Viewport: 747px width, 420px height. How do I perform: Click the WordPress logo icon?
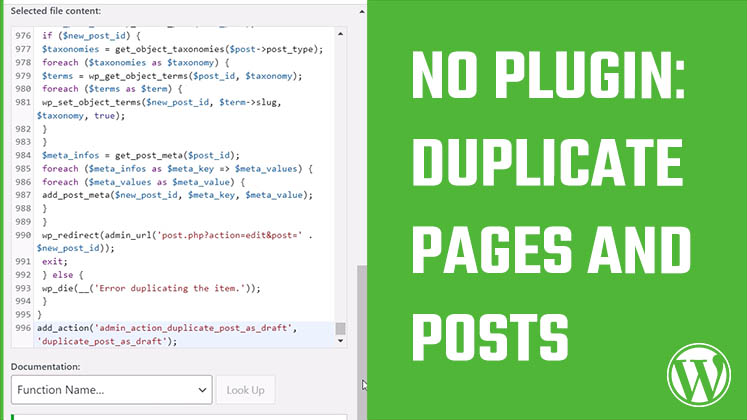pos(698,375)
